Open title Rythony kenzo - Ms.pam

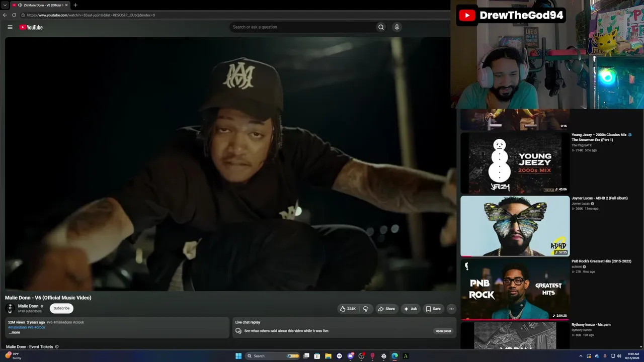point(591,325)
